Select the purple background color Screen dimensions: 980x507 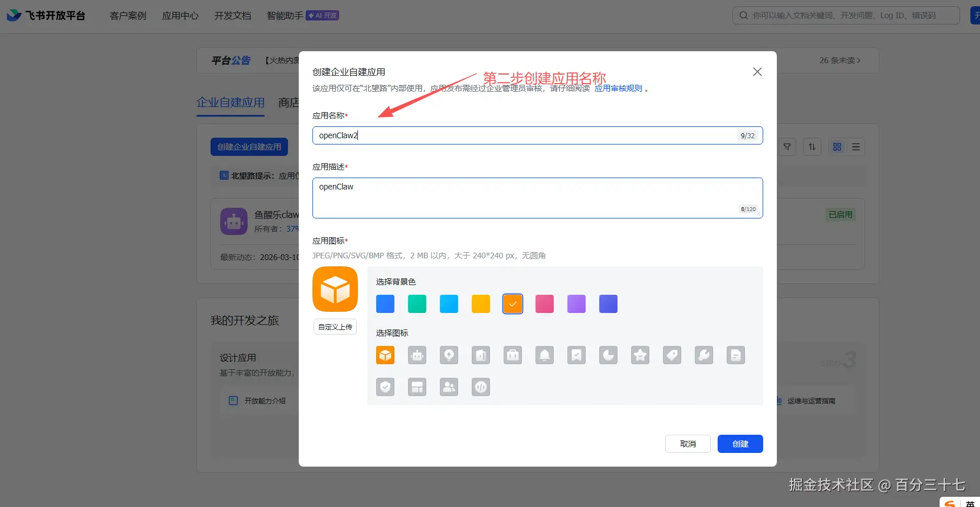(577, 304)
